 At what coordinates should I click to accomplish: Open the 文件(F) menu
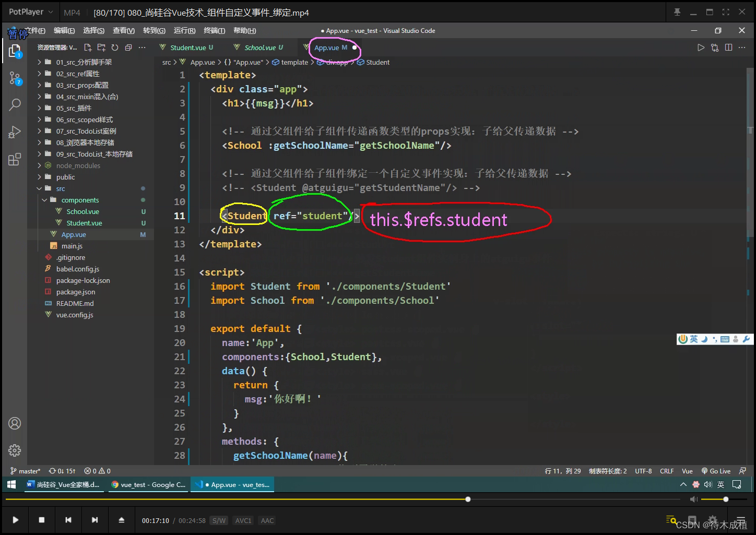coord(35,31)
